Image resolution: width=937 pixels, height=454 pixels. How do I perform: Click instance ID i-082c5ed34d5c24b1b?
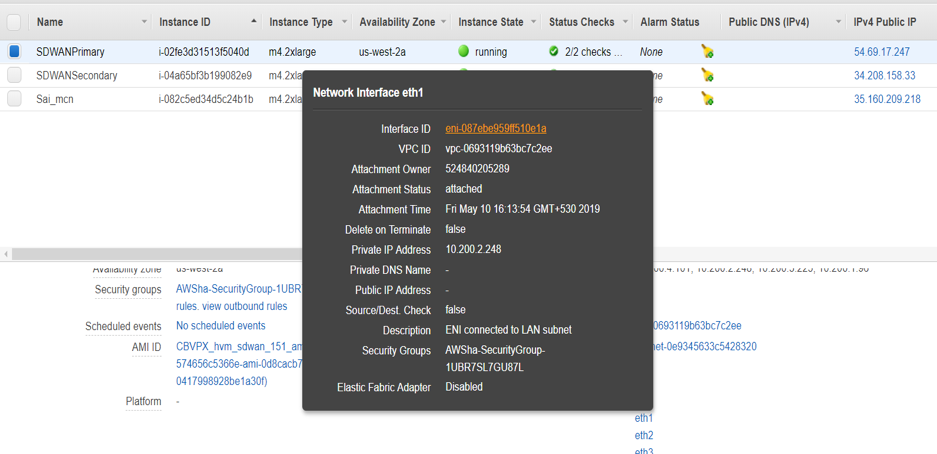click(206, 99)
